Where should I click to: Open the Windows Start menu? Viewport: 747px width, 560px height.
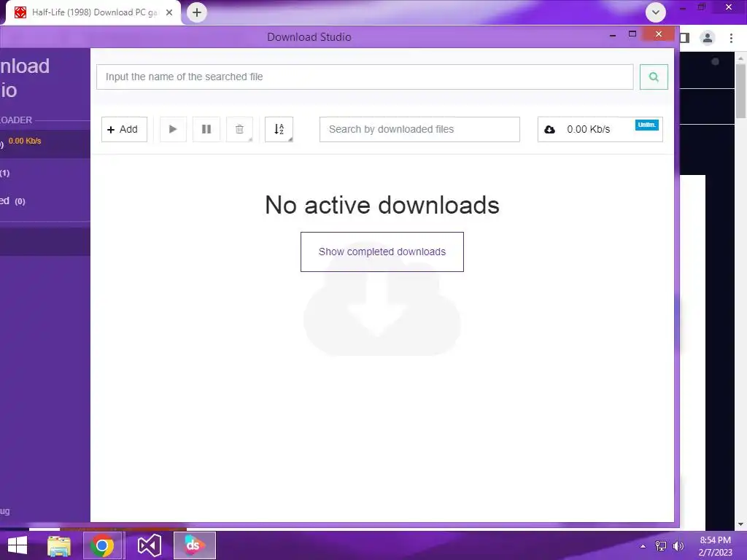(18, 545)
